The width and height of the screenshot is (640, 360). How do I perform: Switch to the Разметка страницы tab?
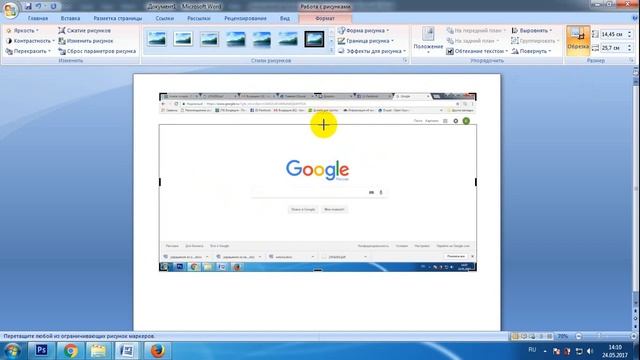click(x=118, y=18)
